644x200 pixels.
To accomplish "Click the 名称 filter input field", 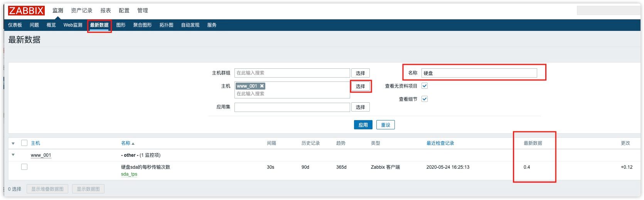I will (479, 73).
